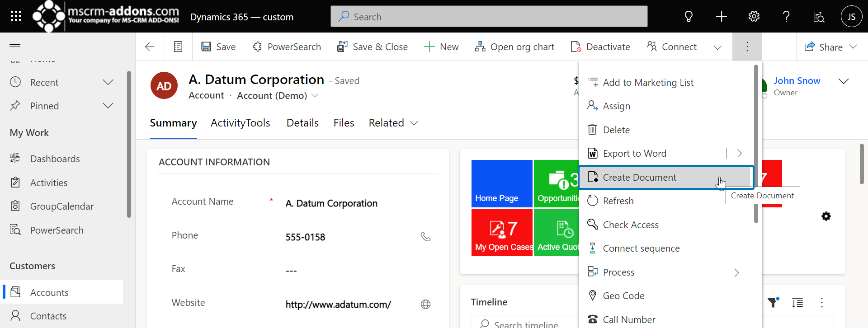Select Connect sequence menu item
This screenshot has width=868, height=328.
pos(667,248)
